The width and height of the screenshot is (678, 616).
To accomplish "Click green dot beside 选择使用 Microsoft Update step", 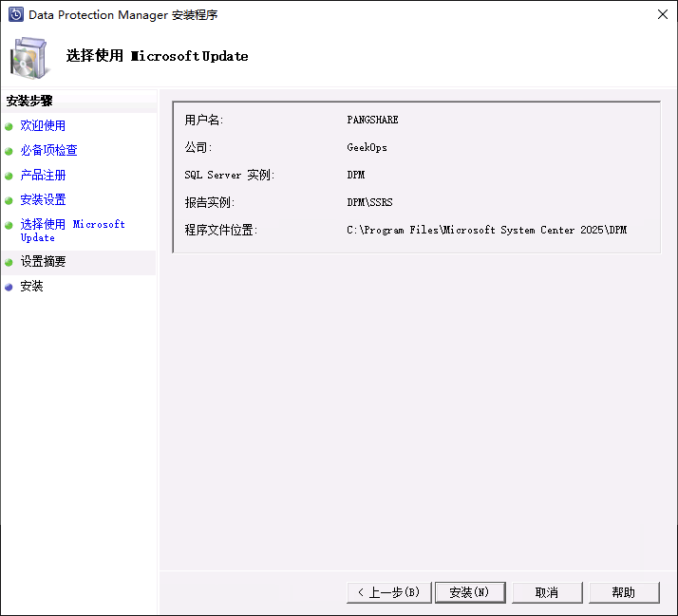I will (x=9, y=225).
